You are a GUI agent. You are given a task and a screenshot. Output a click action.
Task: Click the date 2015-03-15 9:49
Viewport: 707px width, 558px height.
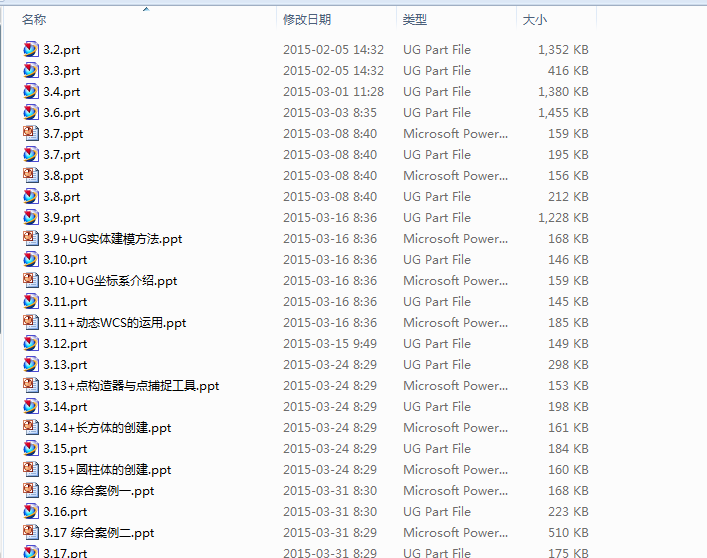tap(330, 343)
